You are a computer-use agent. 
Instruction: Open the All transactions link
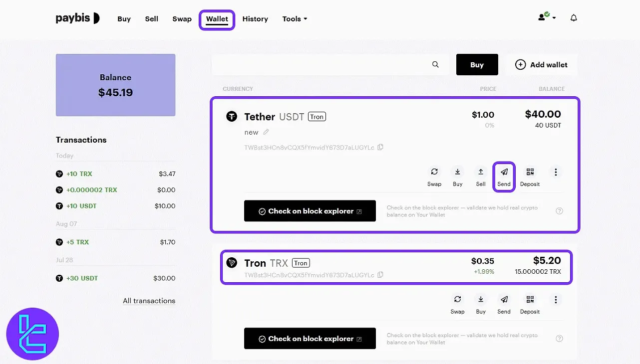tap(149, 301)
